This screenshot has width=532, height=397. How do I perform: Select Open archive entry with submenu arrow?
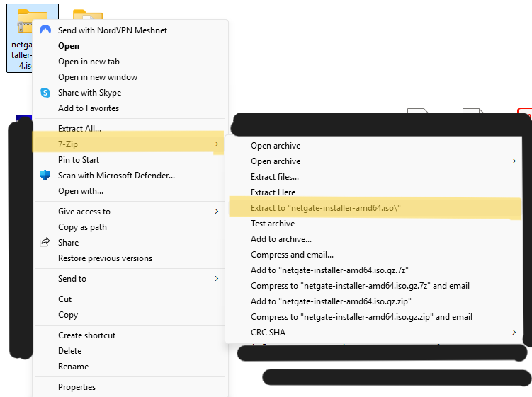pyautogui.click(x=375, y=161)
